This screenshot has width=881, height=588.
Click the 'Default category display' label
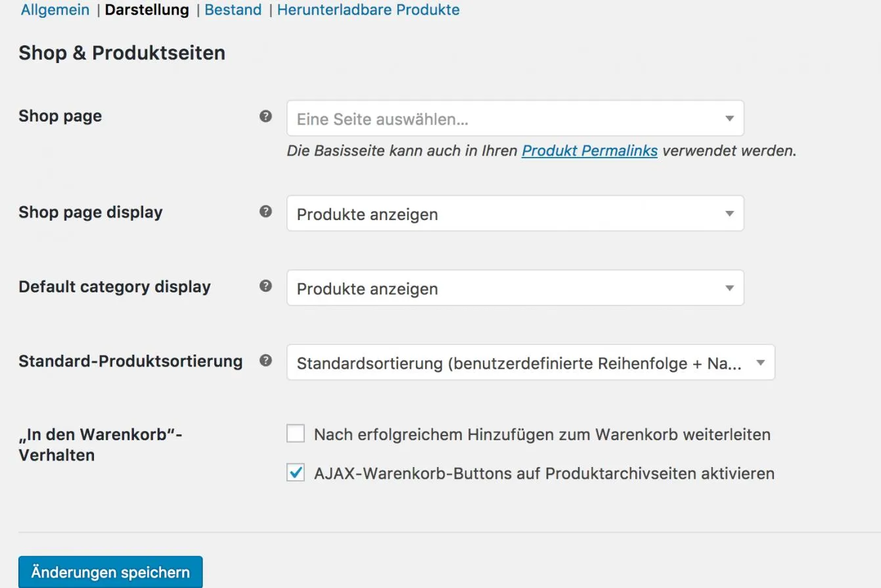115,286
